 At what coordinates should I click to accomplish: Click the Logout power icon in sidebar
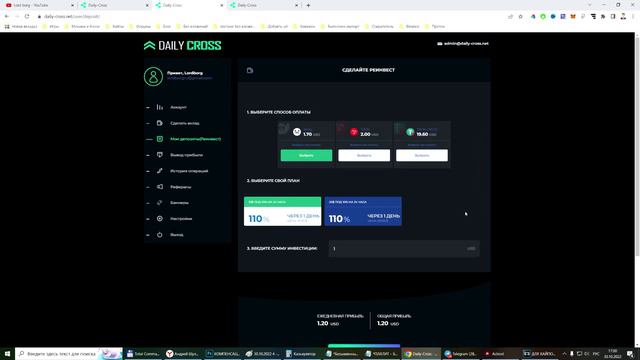point(160,235)
